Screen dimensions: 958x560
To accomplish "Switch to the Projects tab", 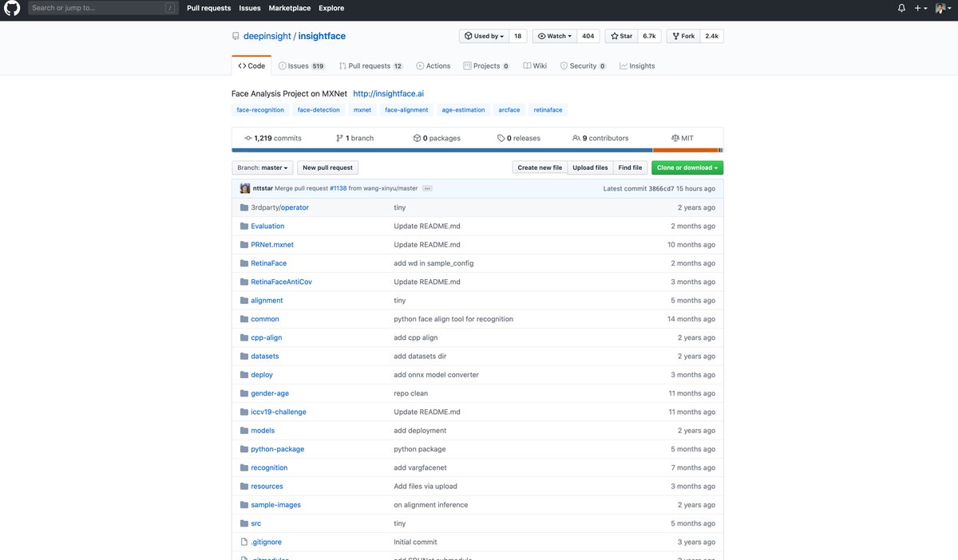I will coord(486,66).
